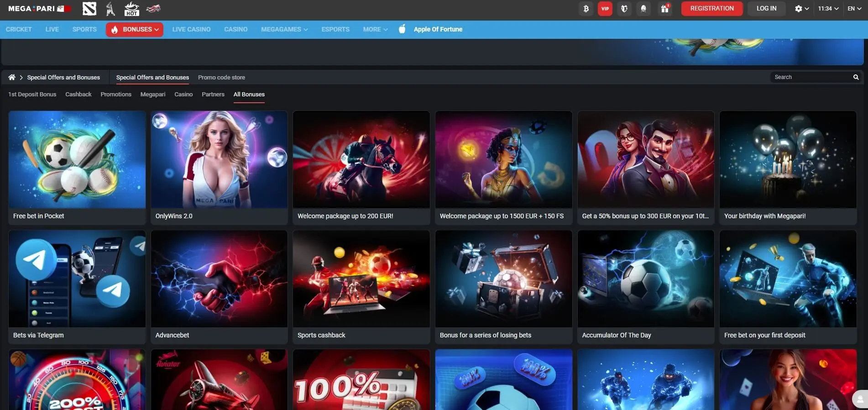Click the Dota 2 icon in header
Viewport: 868px width, 410px height.
[89, 9]
